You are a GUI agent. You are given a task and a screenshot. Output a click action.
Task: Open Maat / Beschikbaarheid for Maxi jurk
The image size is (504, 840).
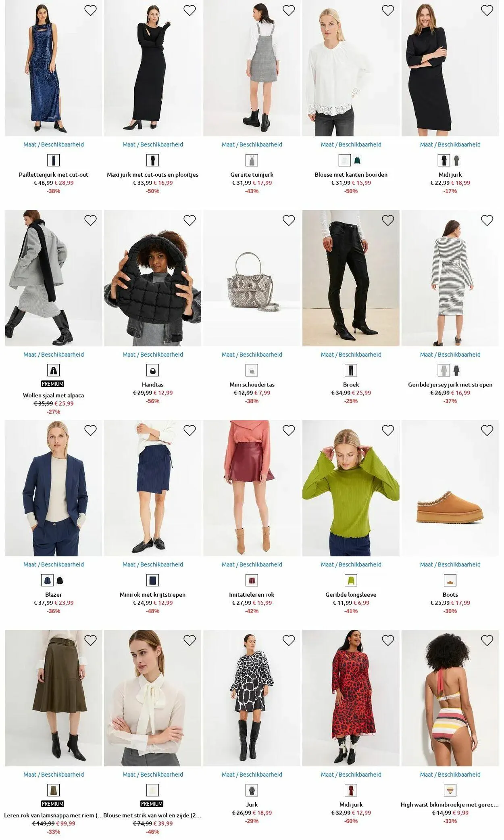[153, 144]
